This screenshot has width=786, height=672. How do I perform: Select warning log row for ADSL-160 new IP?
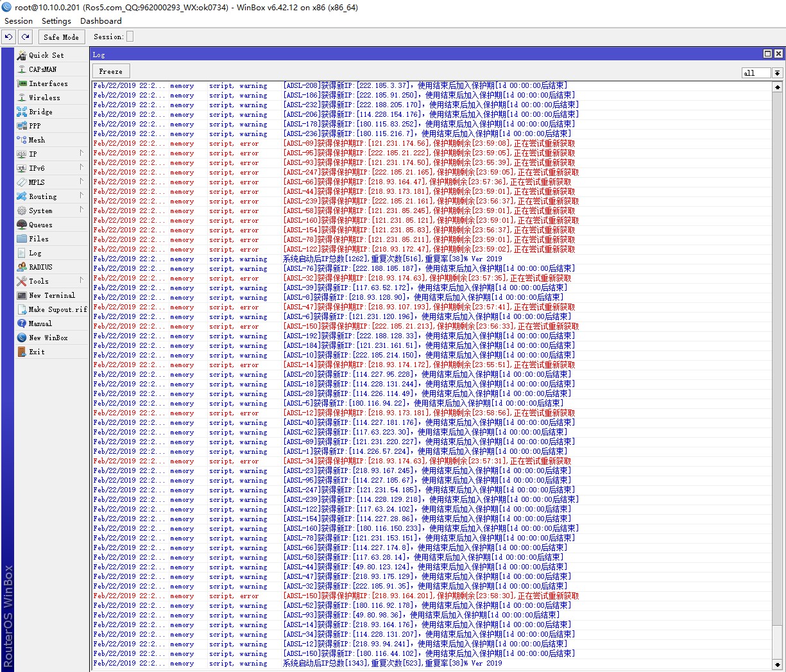(x=432, y=528)
